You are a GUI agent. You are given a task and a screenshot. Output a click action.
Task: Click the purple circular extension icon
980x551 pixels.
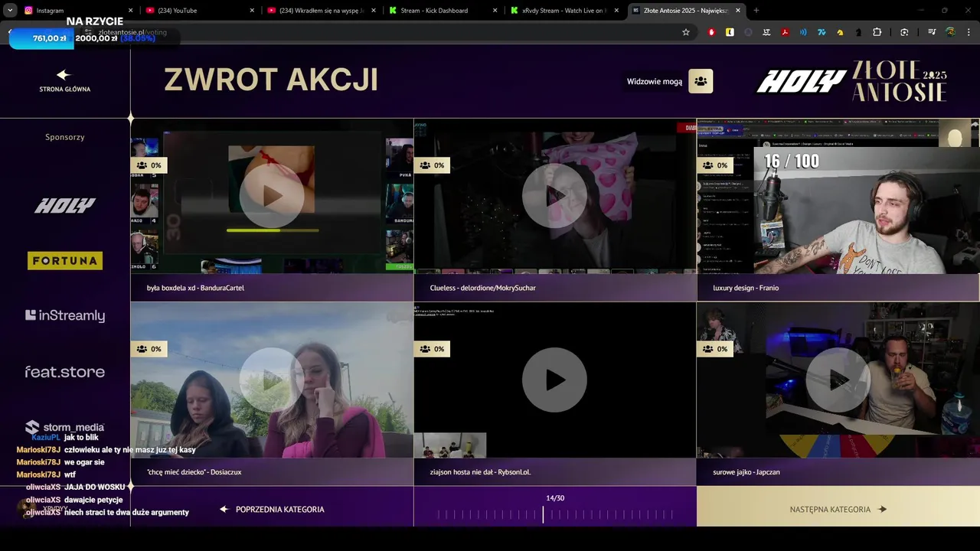(748, 32)
